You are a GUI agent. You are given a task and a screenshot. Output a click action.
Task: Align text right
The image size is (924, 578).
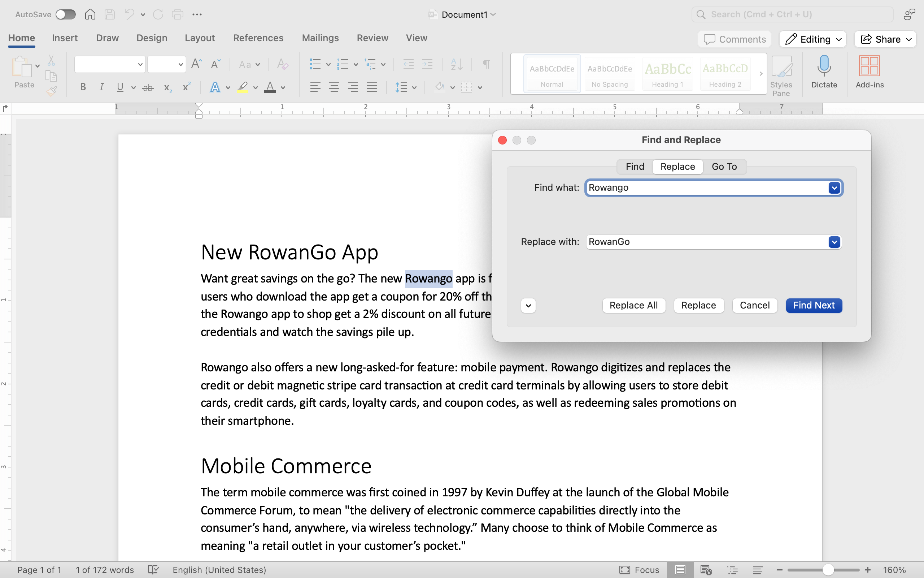tap(353, 87)
